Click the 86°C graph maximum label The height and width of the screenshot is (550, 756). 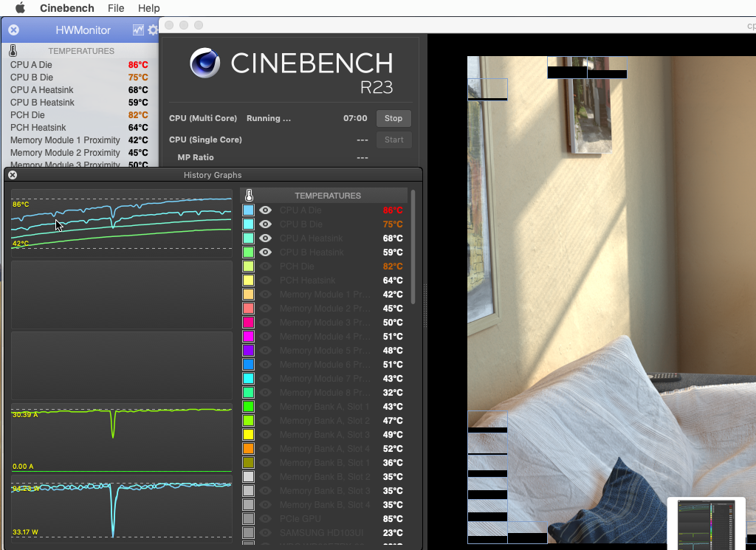(21, 204)
